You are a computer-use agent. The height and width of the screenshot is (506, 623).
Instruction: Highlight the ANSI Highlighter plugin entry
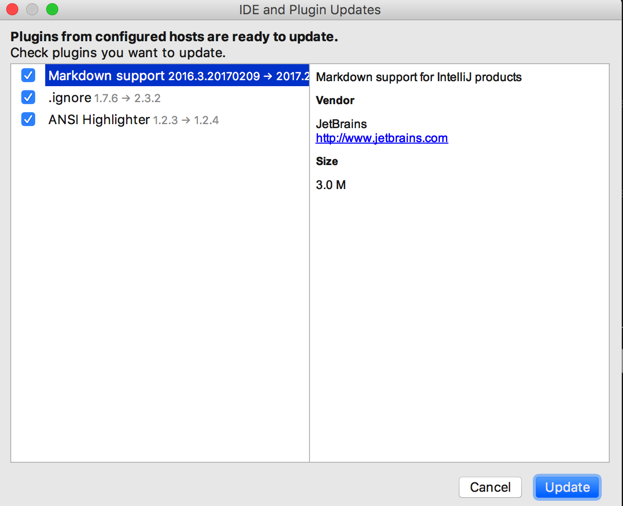tap(99, 120)
